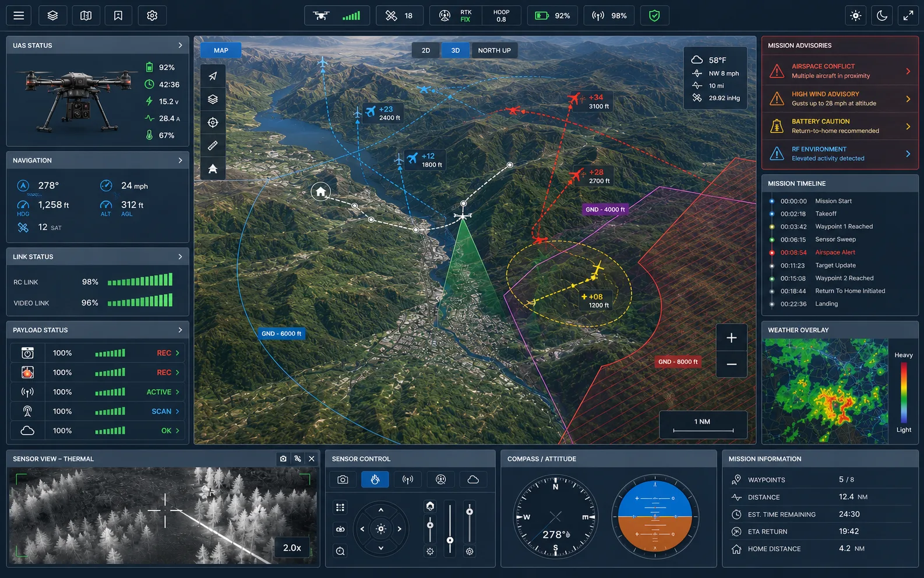Select the navigation arrow map tool
Image resolution: width=924 pixels, height=578 pixels.
pyautogui.click(x=213, y=76)
